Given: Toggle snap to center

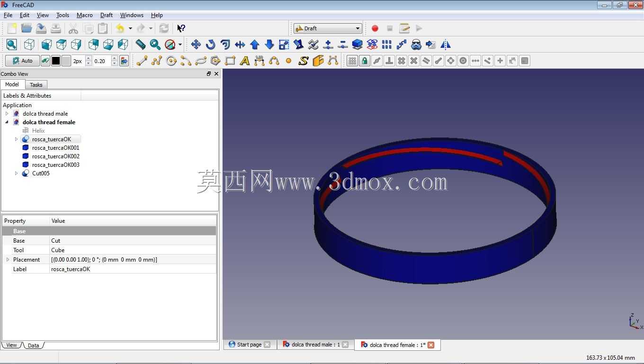Looking at the screenshot, I should click(x=463, y=61).
